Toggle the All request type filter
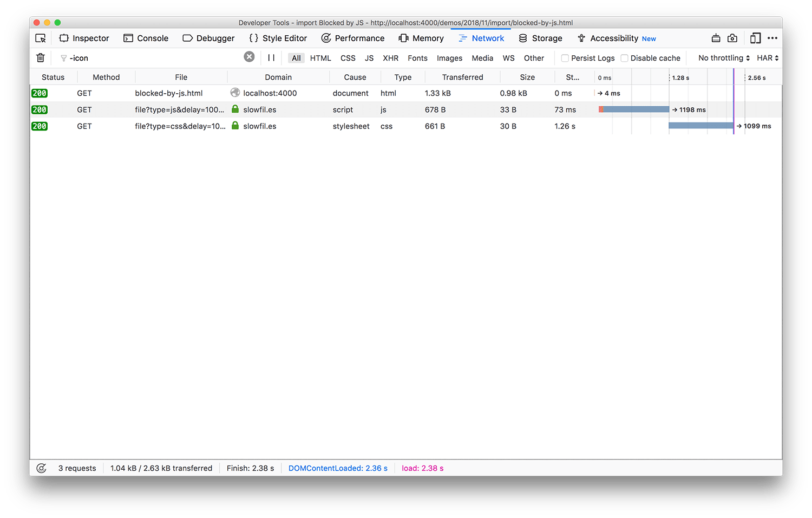 [296, 58]
